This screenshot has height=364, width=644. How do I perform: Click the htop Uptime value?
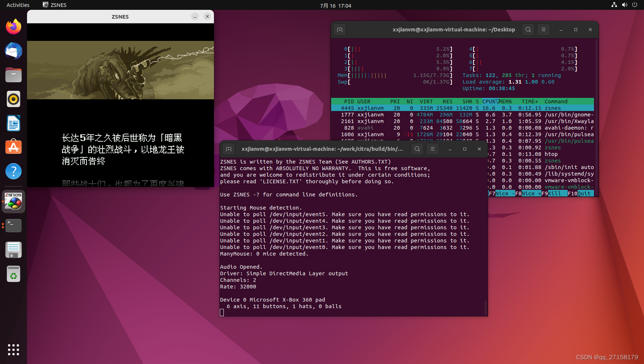502,88
